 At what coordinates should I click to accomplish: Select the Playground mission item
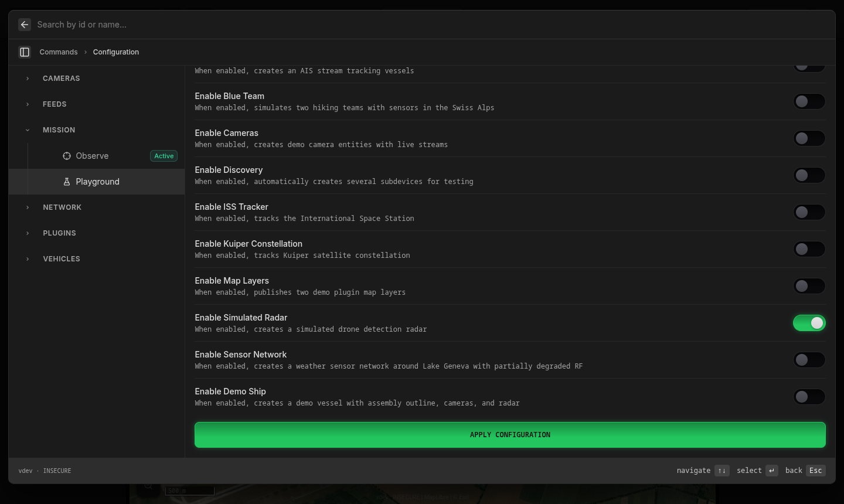(x=97, y=182)
